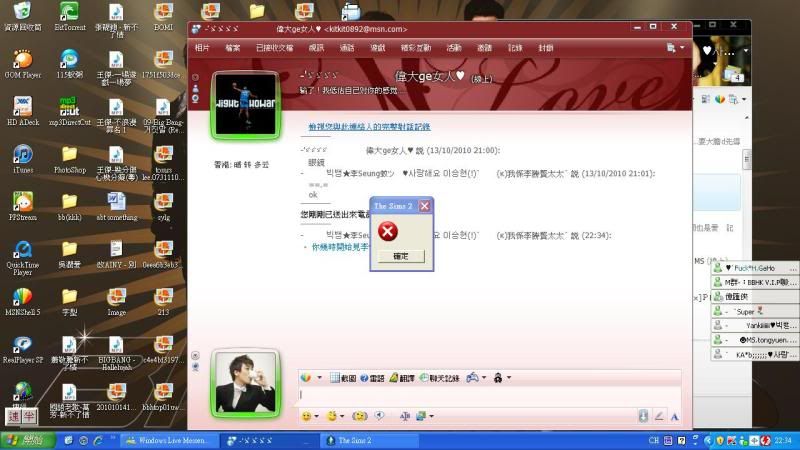Click the complete conversation history link
Screen dimensions: 800x450
(x=368, y=127)
